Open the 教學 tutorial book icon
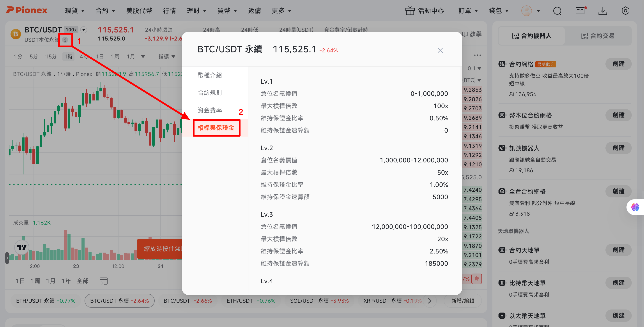This screenshot has height=327, width=644. pos(465,34)
